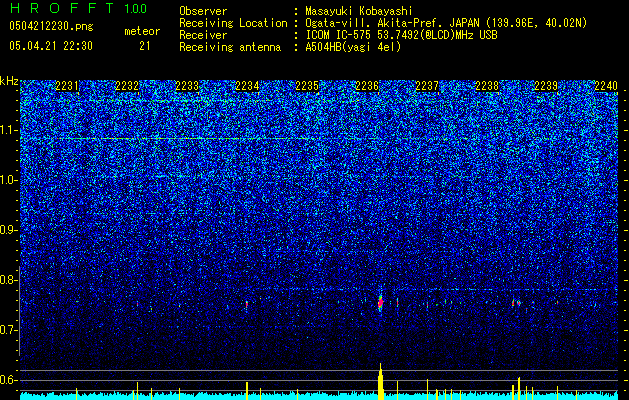
Task: Click the 'meteor' label
Action: pos(142,31)
